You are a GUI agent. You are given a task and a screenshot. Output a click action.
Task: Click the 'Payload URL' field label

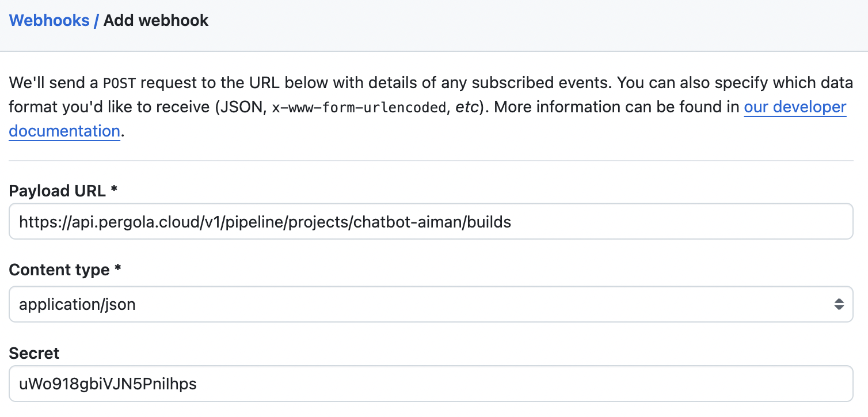tap(58, 191)
